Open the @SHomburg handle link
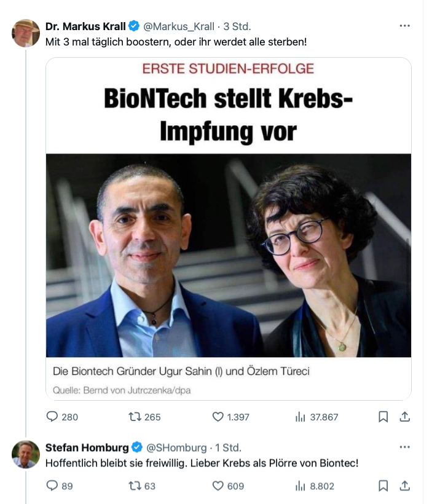 pos(177,447)
